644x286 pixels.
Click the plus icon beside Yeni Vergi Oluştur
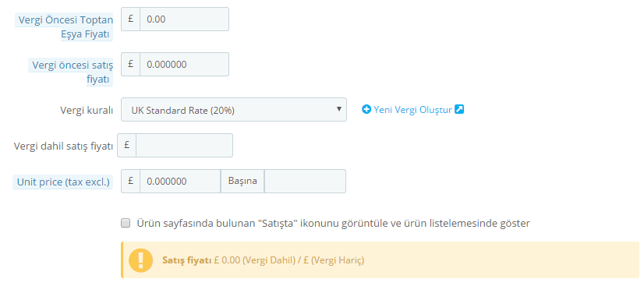(x=366, y=110)
